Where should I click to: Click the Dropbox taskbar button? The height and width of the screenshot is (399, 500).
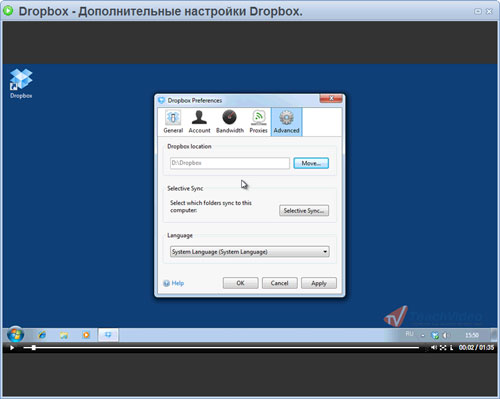(x=108, y=335)
